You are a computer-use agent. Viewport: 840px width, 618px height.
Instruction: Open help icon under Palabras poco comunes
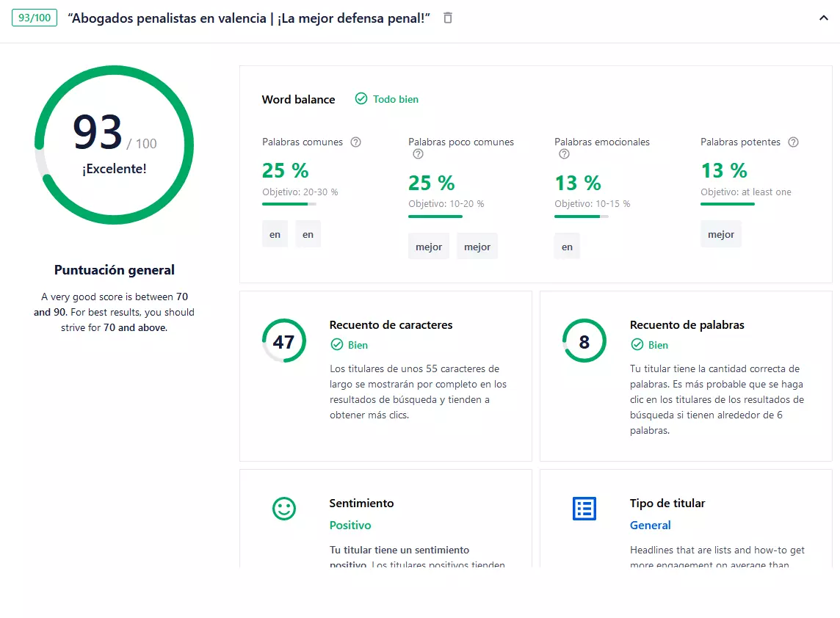[x=419, y=154]
